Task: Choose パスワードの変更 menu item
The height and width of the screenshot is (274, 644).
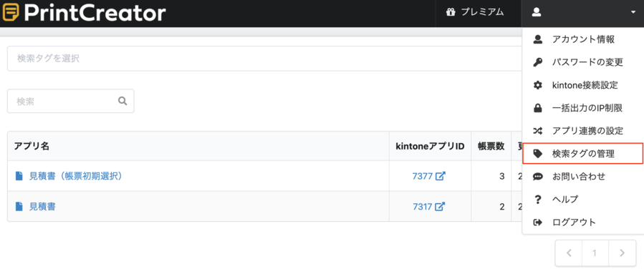Action: [x=583, y=62]
